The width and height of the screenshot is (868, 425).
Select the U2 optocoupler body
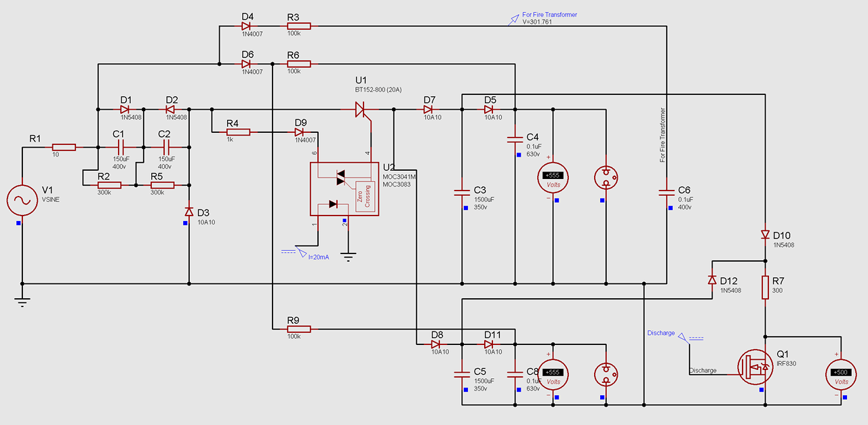pyautogui.click(x=344, y=188)
